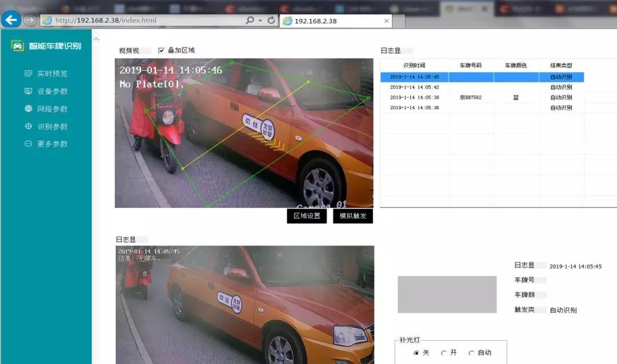Click the 智能车牌识别 title text
The width and height of the screenshot is (617, 364).
click(x=55, y=46)
